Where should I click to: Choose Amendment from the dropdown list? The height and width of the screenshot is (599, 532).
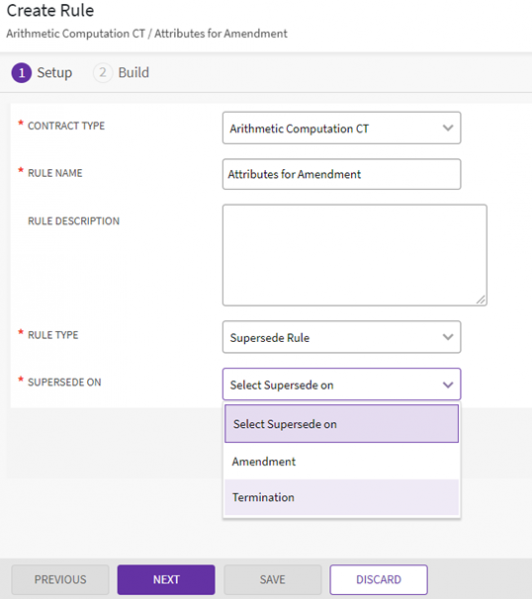point(341,461)
